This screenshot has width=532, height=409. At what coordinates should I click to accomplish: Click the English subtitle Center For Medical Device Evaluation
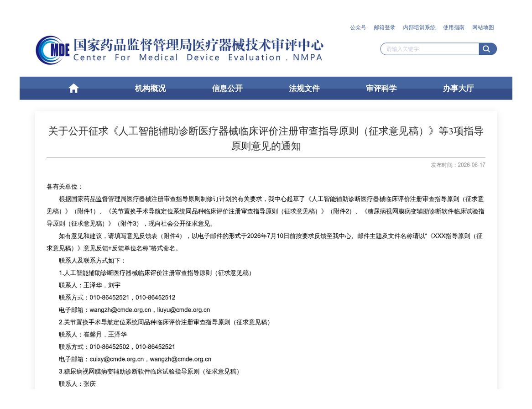click(198, 58)
